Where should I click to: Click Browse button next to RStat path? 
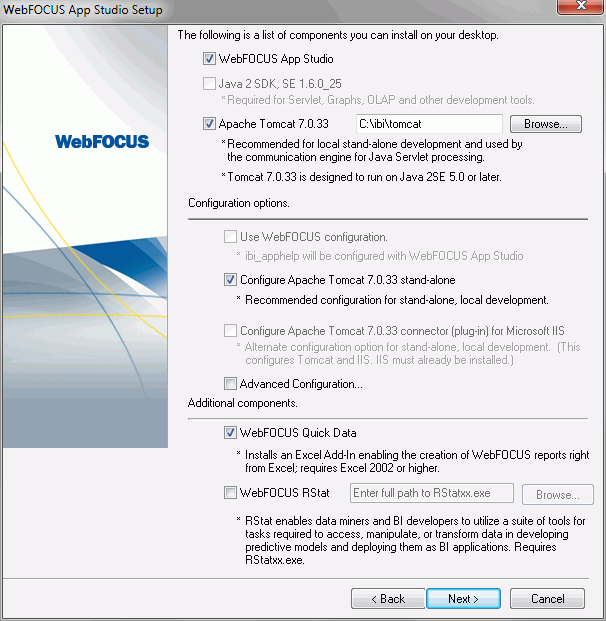pyautogui.click(x=558, y=494)
